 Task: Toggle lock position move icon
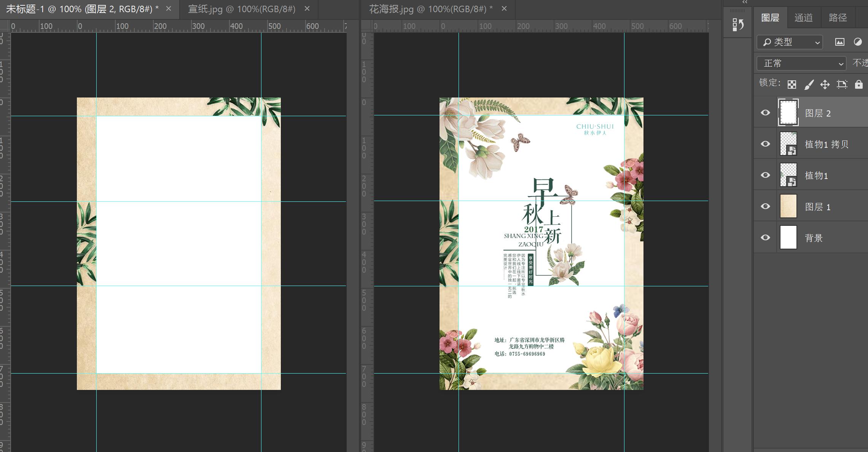pyautogui.click(x=825, y=85)
